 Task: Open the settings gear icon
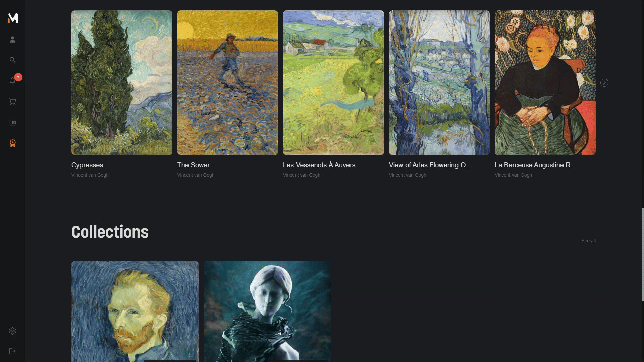(13, 331)
